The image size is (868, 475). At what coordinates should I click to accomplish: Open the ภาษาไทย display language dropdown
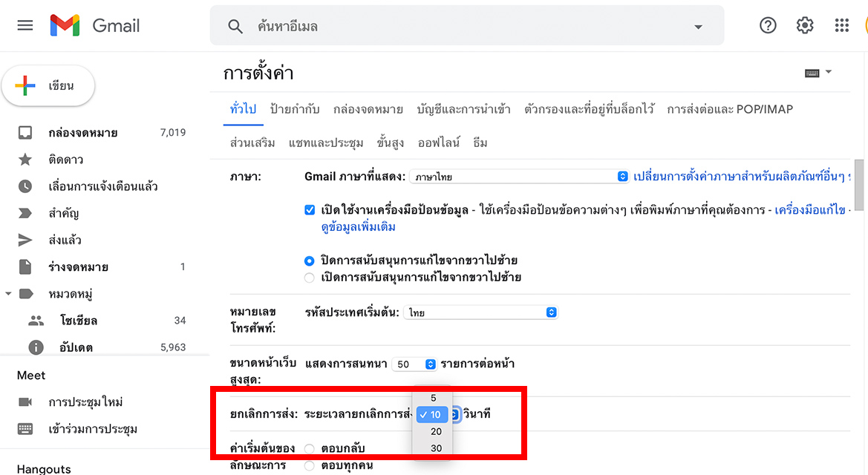pos(519,177)
